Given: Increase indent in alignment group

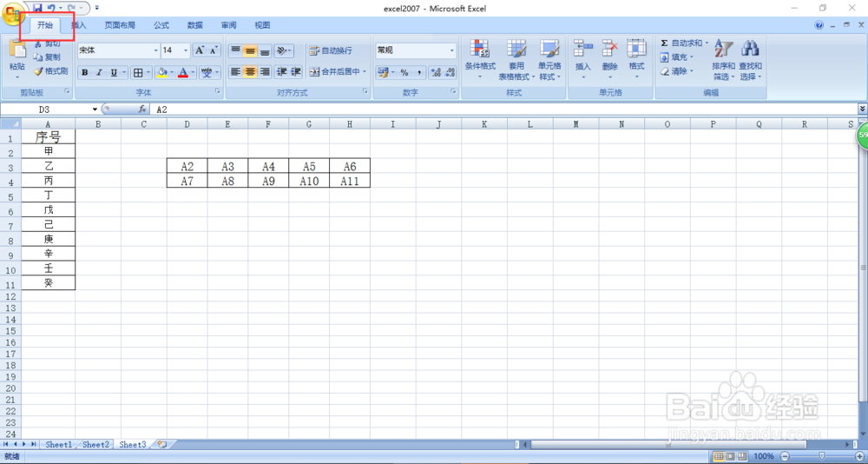Looking at the screenshot, I should 296,72.
